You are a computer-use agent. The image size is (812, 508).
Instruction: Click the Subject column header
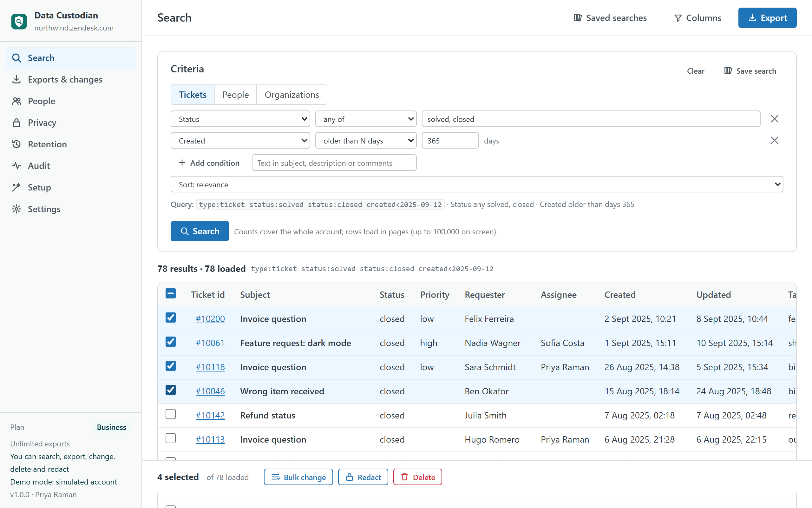(x=255, y=295)
